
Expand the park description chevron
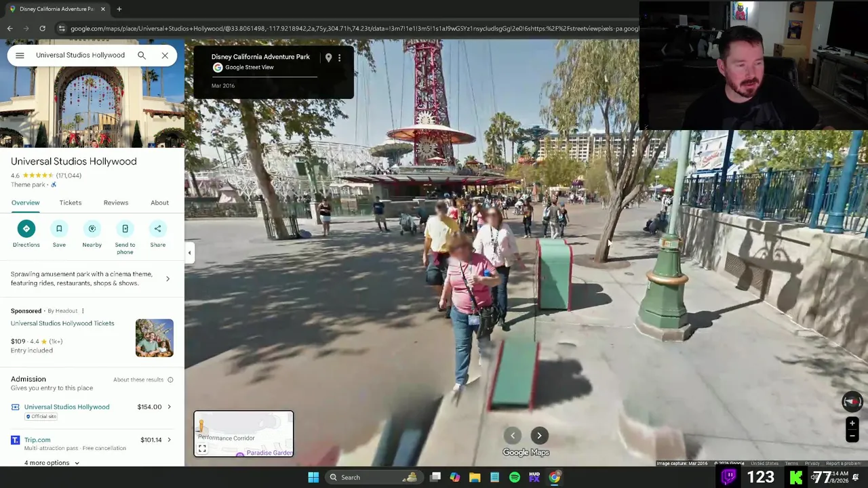pos(167,279)
